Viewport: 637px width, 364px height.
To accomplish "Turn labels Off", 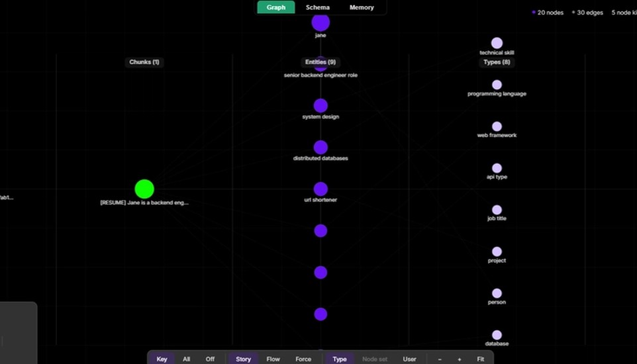I will tap(210, 359).
